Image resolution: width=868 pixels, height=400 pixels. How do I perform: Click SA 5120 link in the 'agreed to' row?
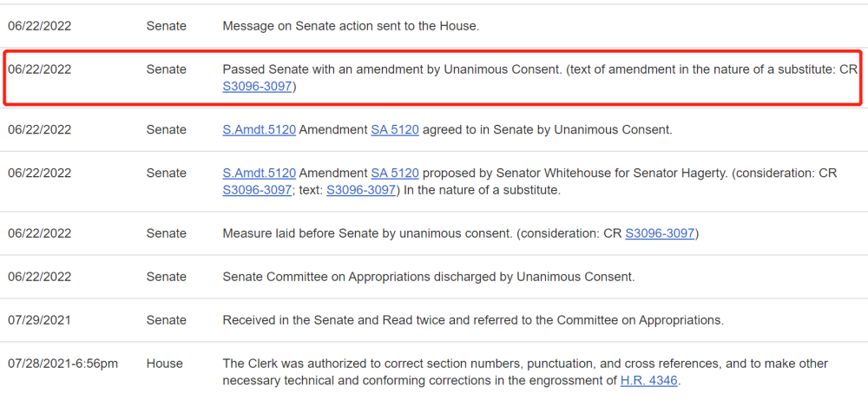[395, 130]
